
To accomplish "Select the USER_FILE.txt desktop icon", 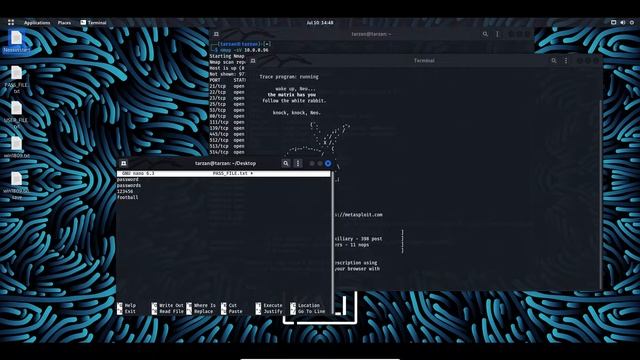I will coord(16,115).
